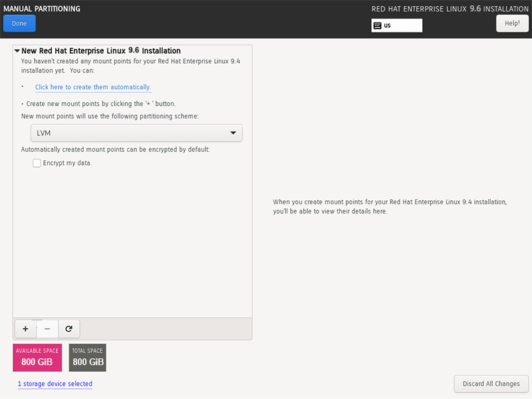The width and height of the screenshot is (532, 399).
Task: Click the plus icon to add mount point
Action: click(25, 329)
